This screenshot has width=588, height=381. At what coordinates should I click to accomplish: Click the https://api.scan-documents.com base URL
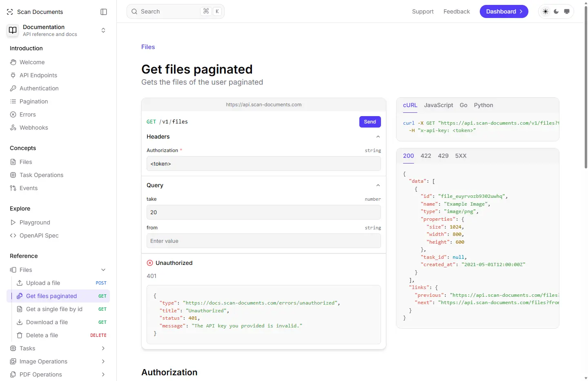[264, 105]
